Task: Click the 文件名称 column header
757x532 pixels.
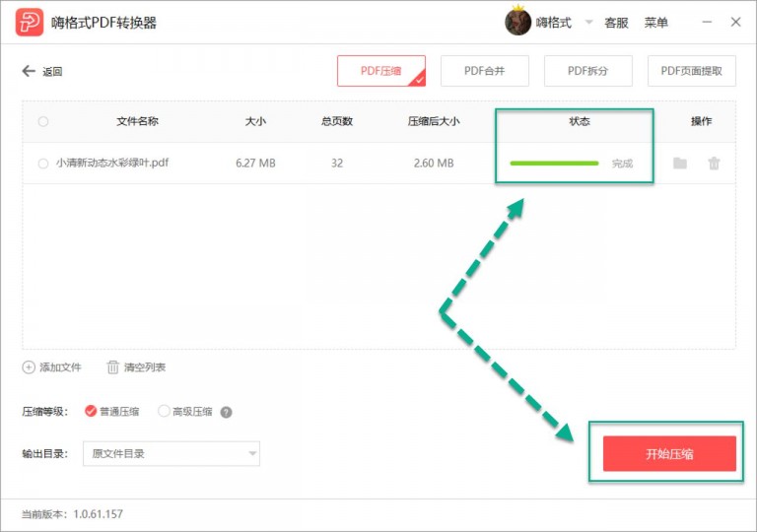Action: (x=137, y=121)
